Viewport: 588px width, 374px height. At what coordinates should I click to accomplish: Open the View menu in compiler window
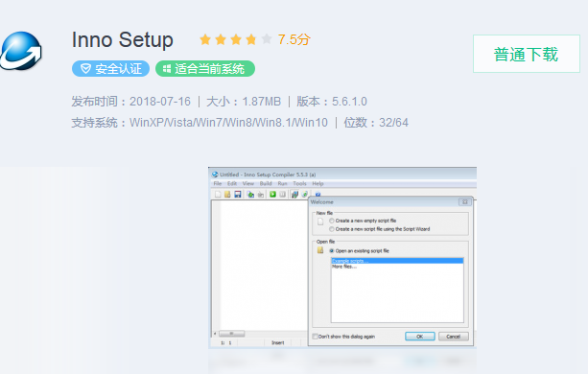click(248, 183)
